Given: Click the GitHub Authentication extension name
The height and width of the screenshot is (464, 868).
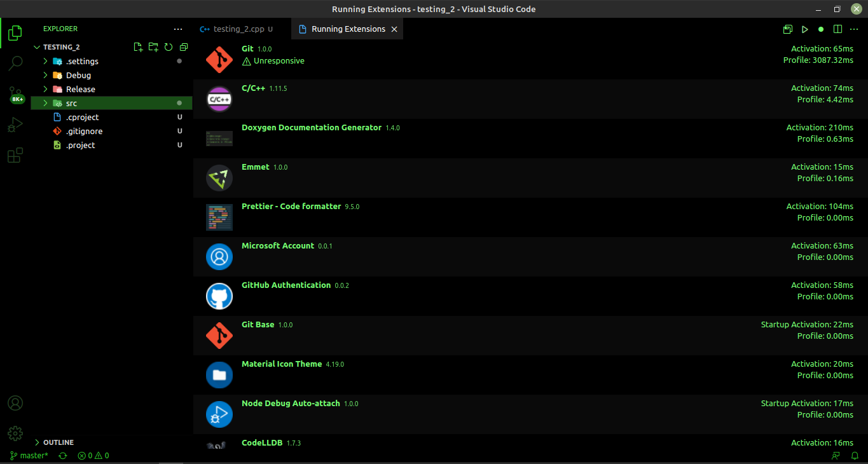Looking at the screenshot, I should point(286,285).
